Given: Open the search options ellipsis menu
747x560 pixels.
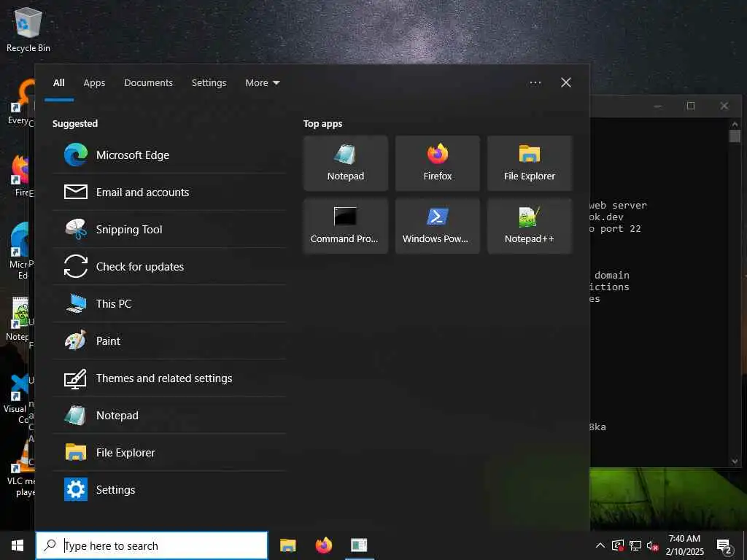Looking at the screenshot, I should 535,83.
